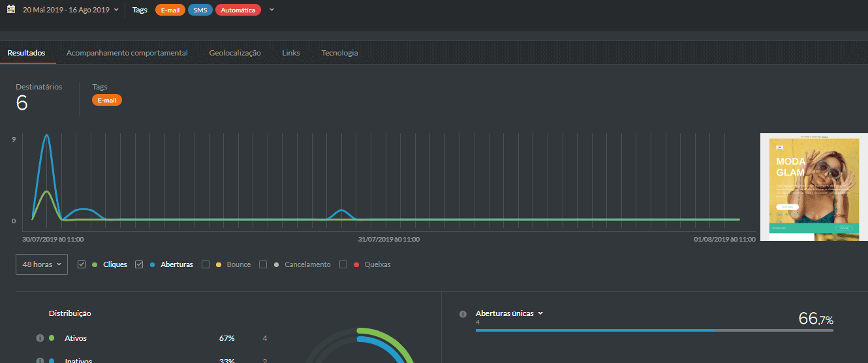This screenshot has height=363, width=868.
Task: Click the Automática tag filter
Action: pyautogui.click(x=238, y=10)
